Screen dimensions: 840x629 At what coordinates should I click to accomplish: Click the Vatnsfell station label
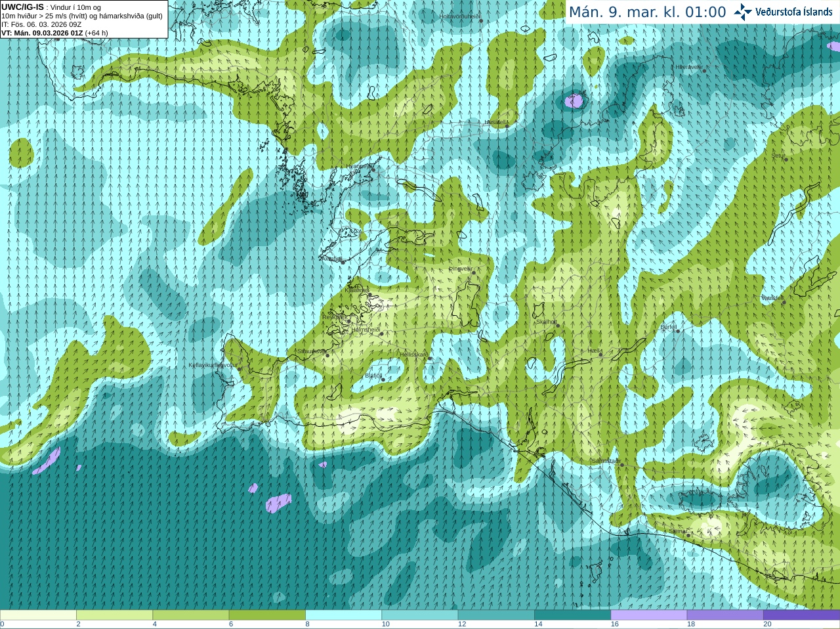coord(772,298)
